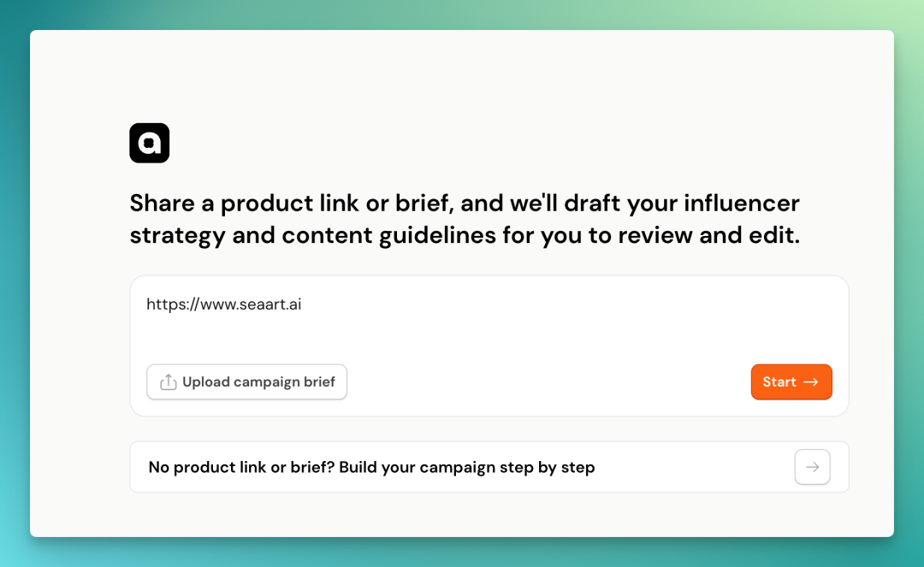Click the black rounded 'a' logo
The image size is (924, 567).
149,143
